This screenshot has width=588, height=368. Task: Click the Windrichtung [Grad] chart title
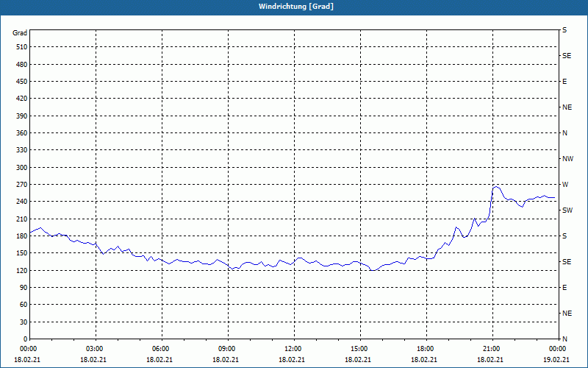point(296,7)
